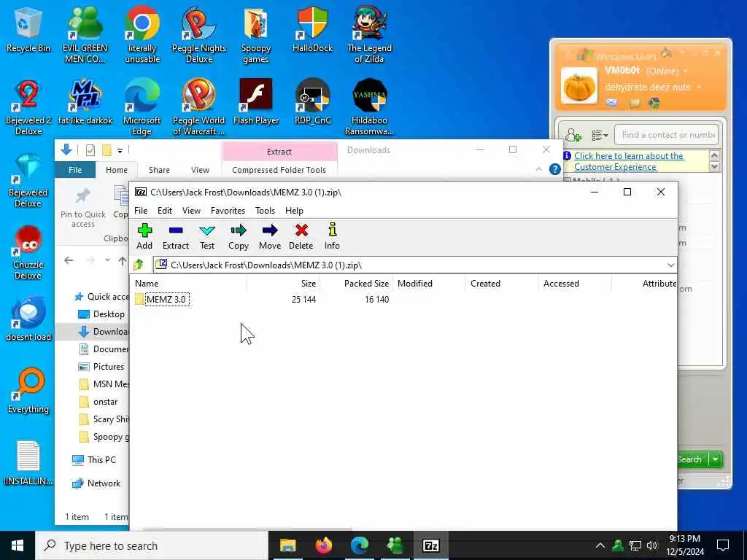Image resolution: width=747 pixels, height=560 pixels.
Task: Open Messenger status dropdown next to Online
Action: coord(686,71)
